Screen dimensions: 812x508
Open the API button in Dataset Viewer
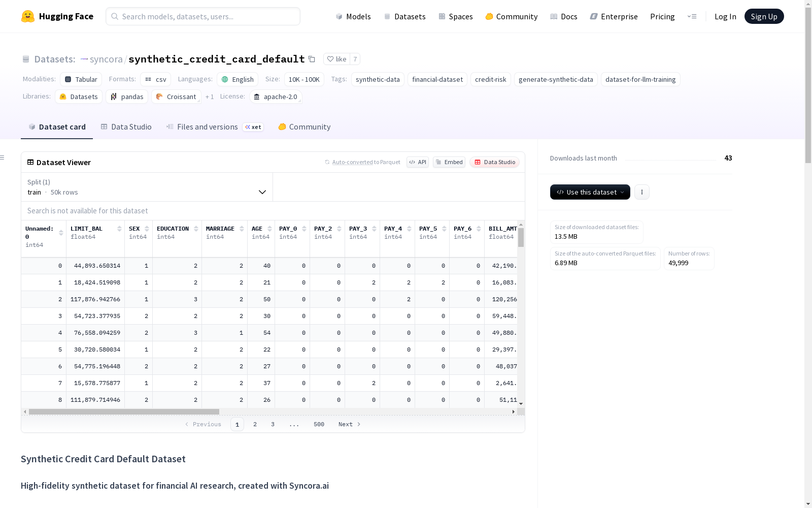pos(418,162)
